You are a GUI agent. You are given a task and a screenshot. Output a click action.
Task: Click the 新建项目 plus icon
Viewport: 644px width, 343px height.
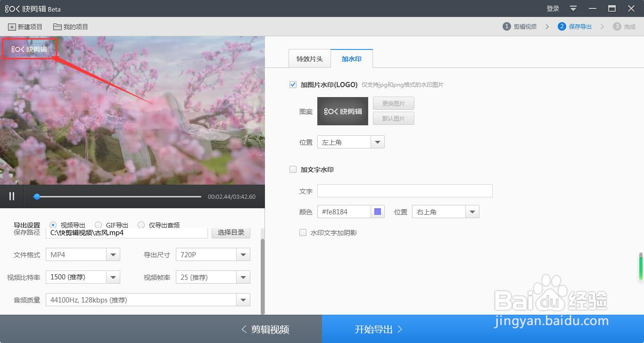[x=11, y=27]
